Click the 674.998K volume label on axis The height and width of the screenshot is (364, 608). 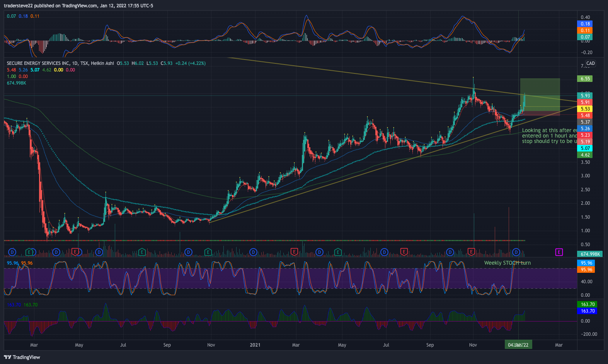(x=590, y=254)
